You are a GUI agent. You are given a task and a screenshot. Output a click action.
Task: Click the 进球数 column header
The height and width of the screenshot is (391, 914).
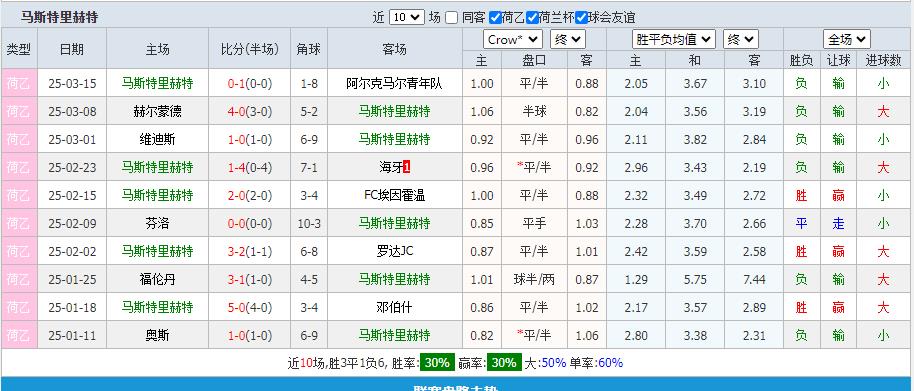[883, 61]
